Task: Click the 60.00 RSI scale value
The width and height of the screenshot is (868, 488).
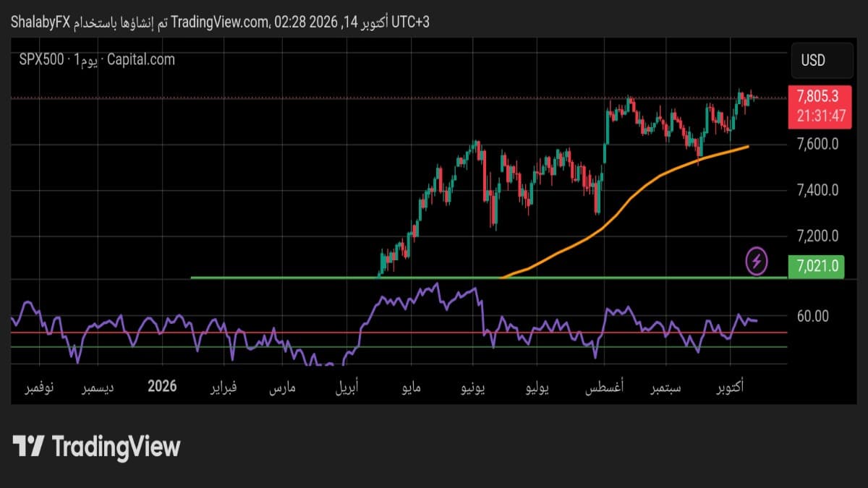Action: pos(813,316)
